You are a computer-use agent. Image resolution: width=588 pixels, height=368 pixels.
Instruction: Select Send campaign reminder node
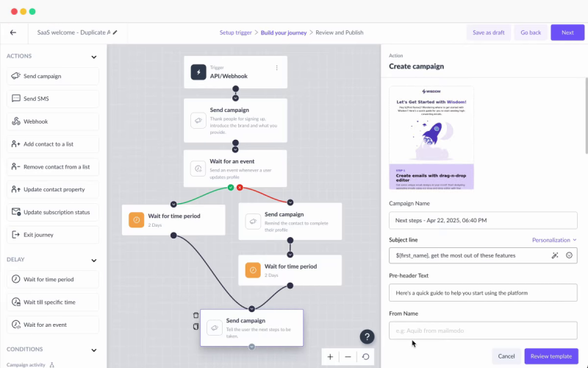point(290,222)
